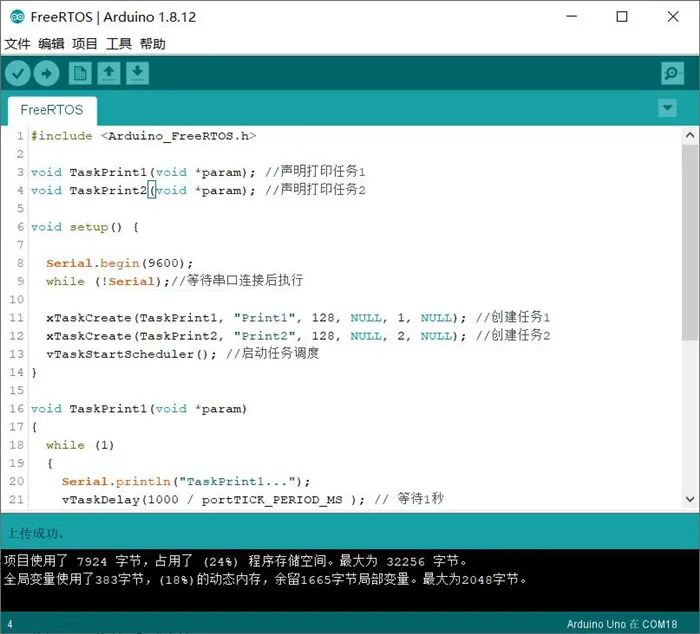This screenshot has width=700, height=634.
Task: Click Arduino Uno 在 COM18 status text
Action: tap(622, 624)
